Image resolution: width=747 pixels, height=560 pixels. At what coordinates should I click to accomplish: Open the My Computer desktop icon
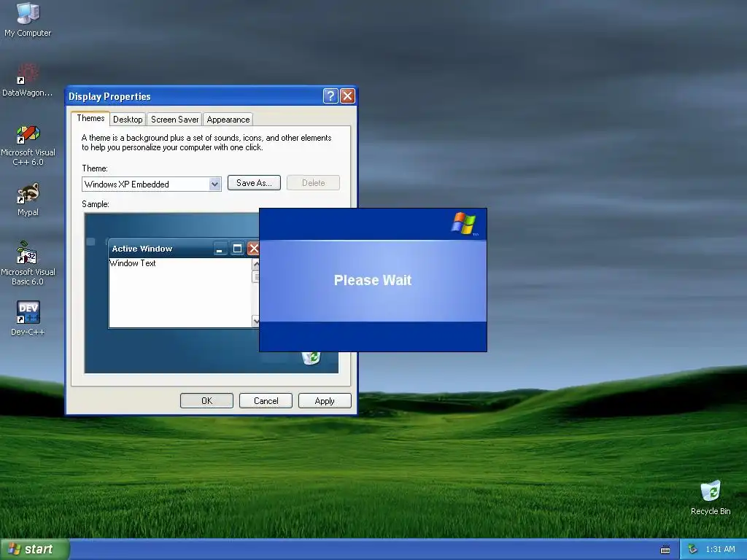point(28,19)
